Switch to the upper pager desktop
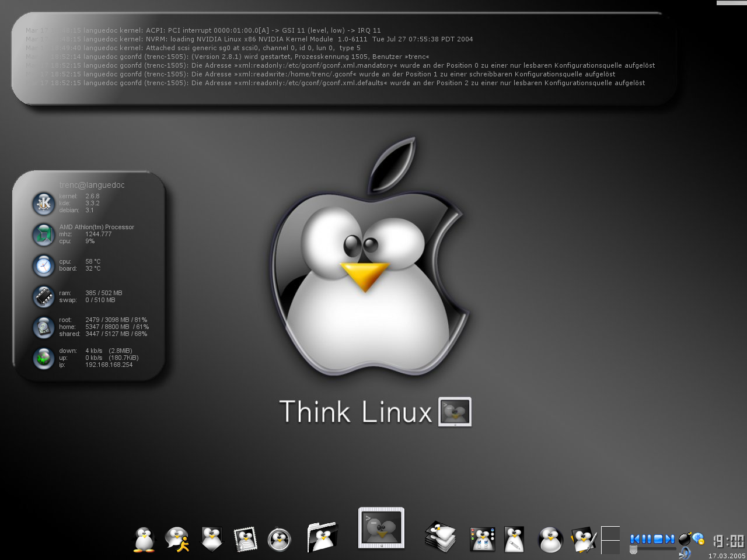The image size is (747, 560). (x=610, y=533)
